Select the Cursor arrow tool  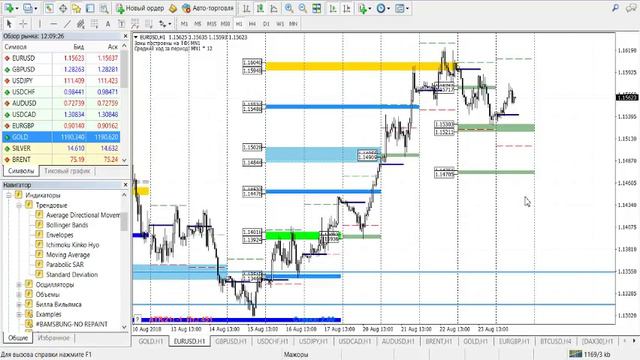pyautogui.click(x=9, y=24)
